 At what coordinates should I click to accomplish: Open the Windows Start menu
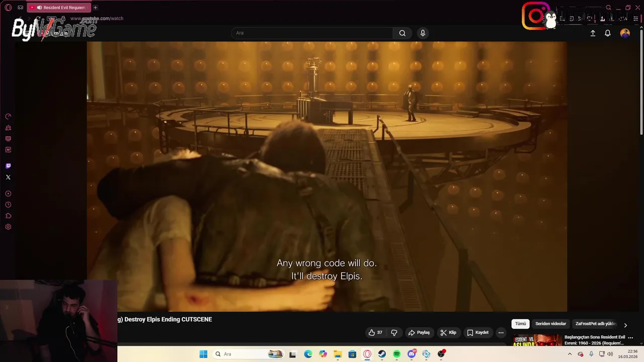203,354
